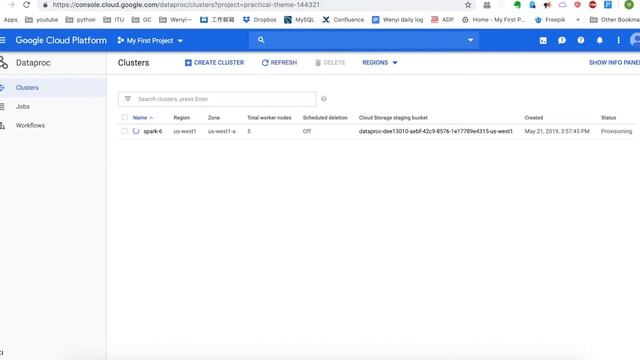Open the notifications bell
This screenshot has width=640, height=360.
click(x=600, y=40)
